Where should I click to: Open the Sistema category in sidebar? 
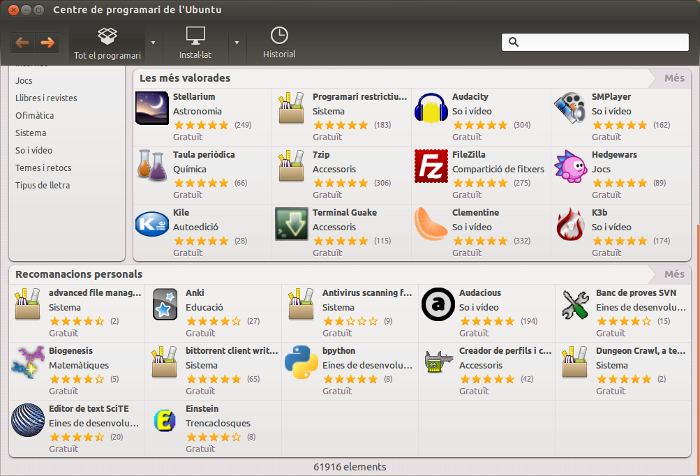click(x=30, y=133)
